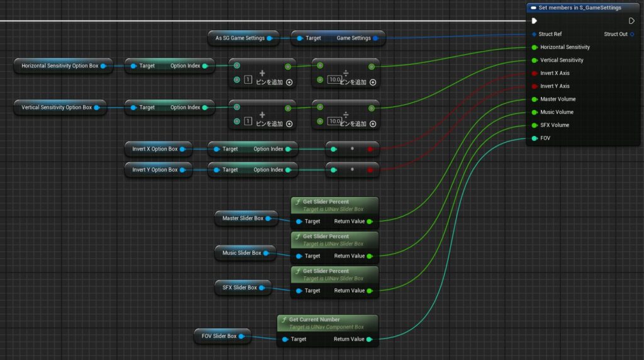Select the Master Slider Box variable node
Screen dimensions: 644x360
click(246, 218)
